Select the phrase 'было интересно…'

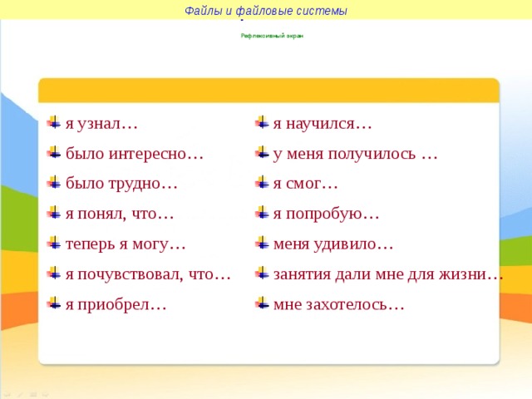point(135,154)
